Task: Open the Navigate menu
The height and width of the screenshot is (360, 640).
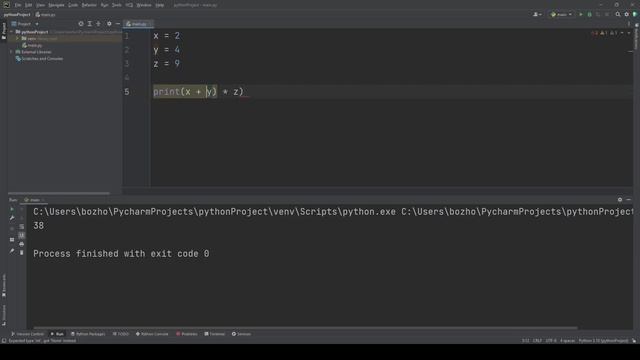Action: (56, 5)
